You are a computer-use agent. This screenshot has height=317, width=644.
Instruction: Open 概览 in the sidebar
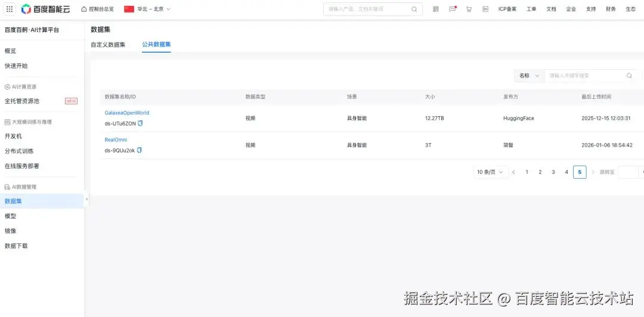10,51
